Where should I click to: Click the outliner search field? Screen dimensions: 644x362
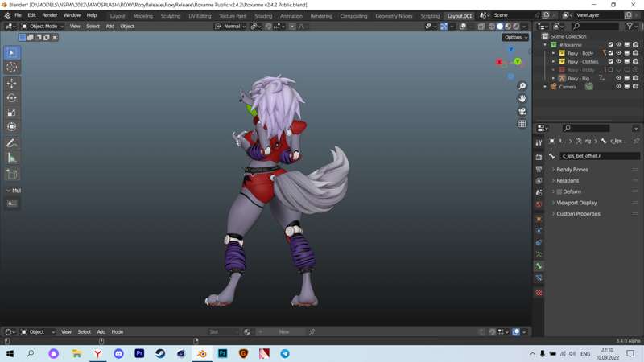pyautogui.click(x=595, y=27)
